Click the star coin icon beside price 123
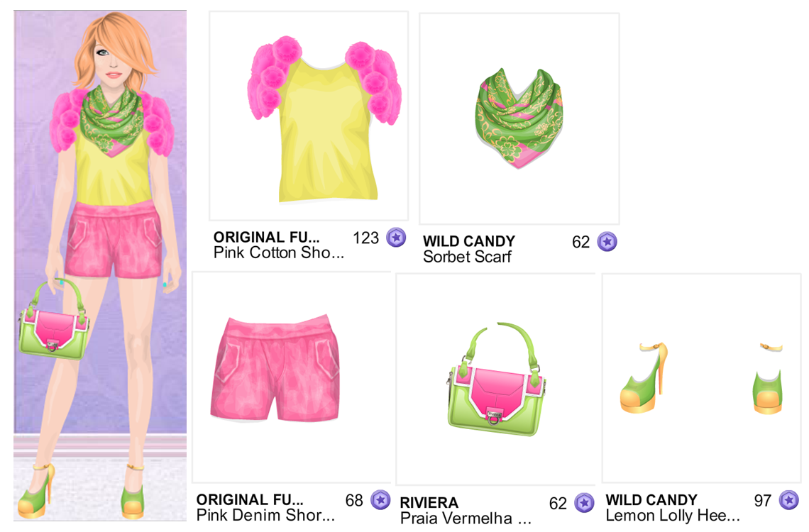The width and height of the screenshot is (809, 532). pos(396,237)
